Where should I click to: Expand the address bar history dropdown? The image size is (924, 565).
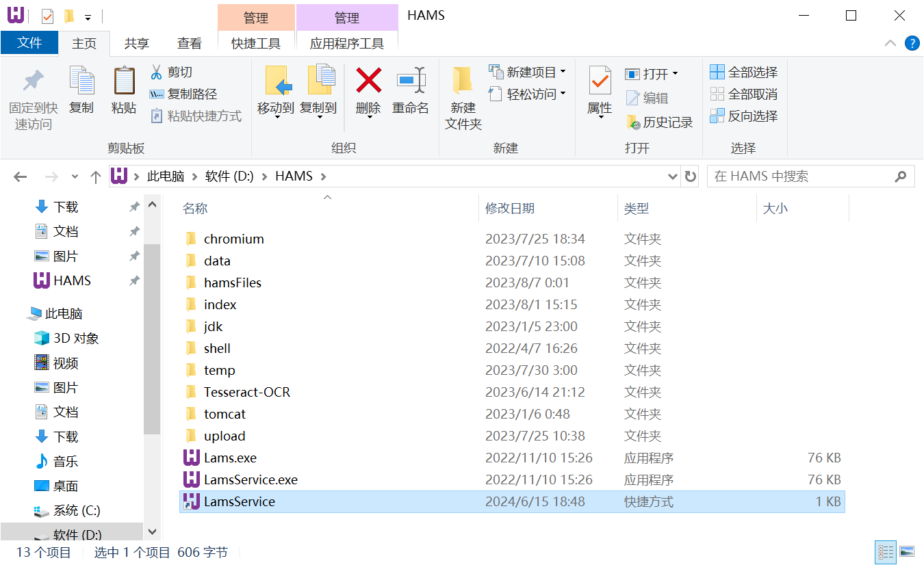coord(672,176)
